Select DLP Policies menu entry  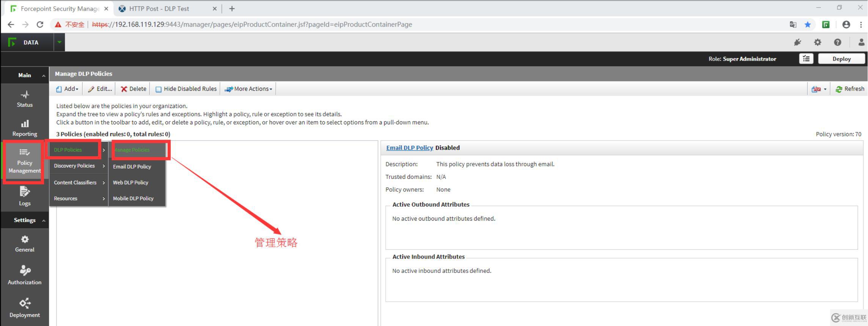click(78, 150)
